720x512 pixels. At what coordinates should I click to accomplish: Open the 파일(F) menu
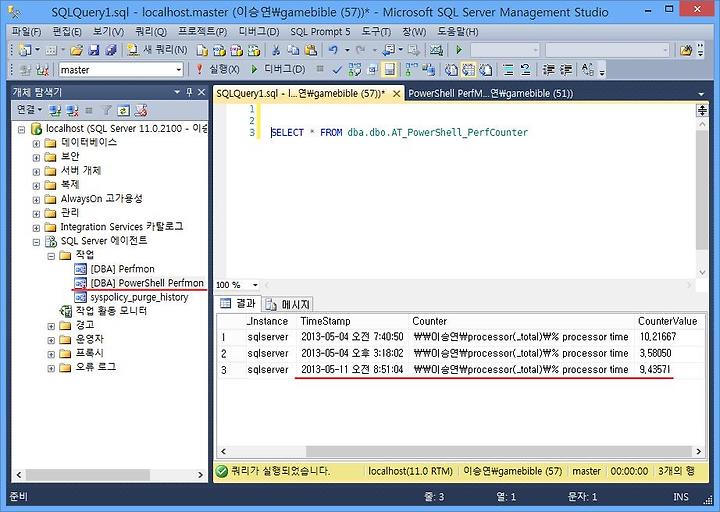(x=26, y=32)
